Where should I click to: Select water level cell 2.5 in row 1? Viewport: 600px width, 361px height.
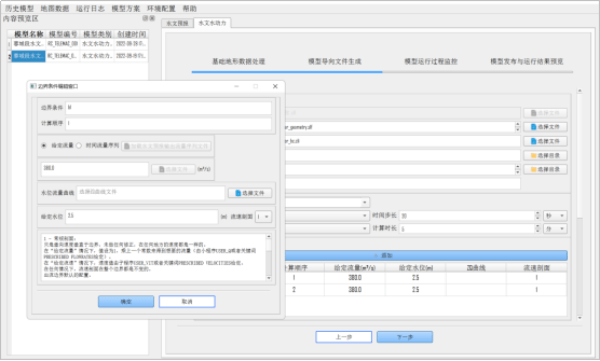(416, 278)
